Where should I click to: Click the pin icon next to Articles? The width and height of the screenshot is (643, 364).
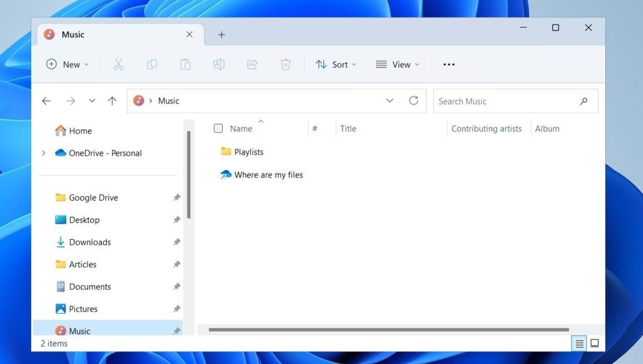[x=176, y=264]
